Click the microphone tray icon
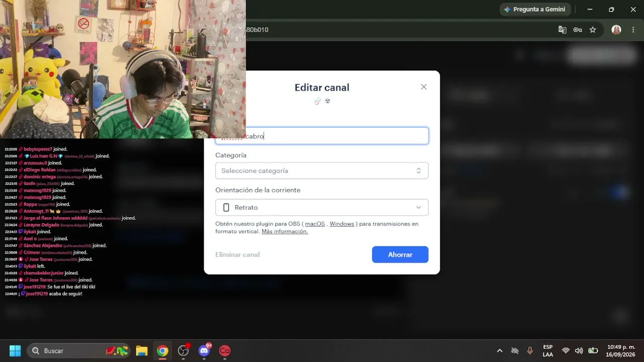Image resolution: width=644 pixels, height=362 pixels. pyautogui.click(x=530, y=350)
